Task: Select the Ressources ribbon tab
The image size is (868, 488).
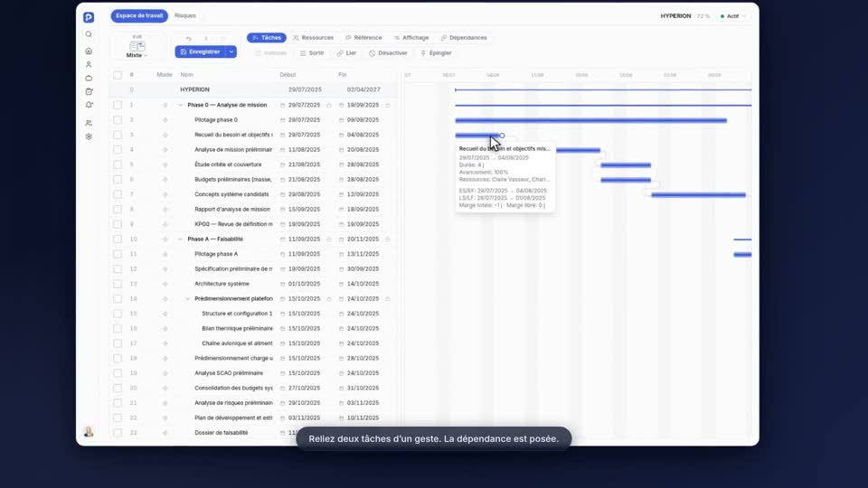Action: [x=314, y=38]
